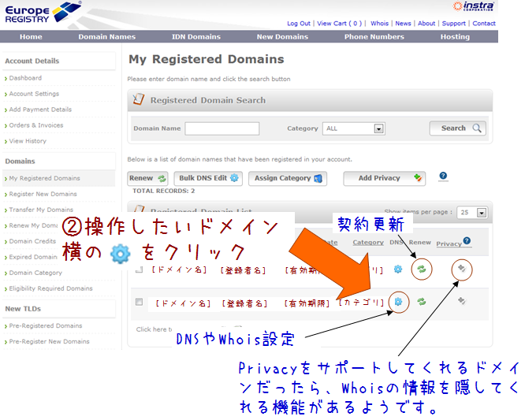Open Transfer My Domains in sidebar
This screenshot has height=420, width=525.
pyautogui.click(x=41, y=210)
